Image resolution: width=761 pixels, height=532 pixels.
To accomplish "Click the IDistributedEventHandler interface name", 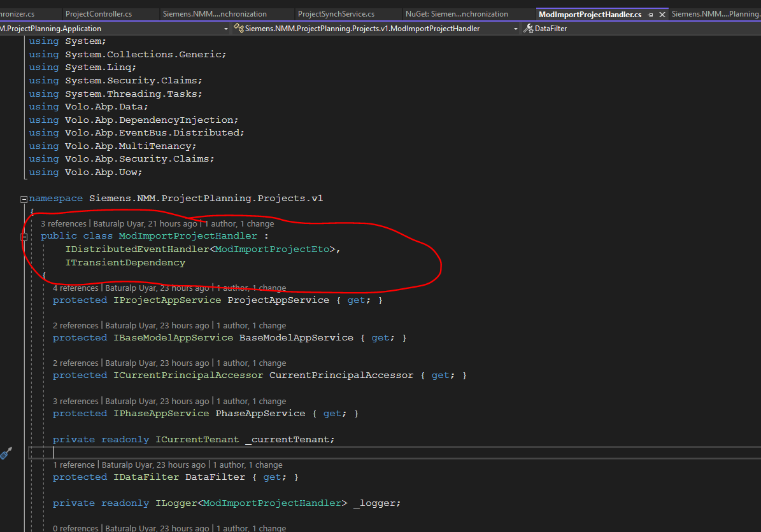I will tap(136, 249).
